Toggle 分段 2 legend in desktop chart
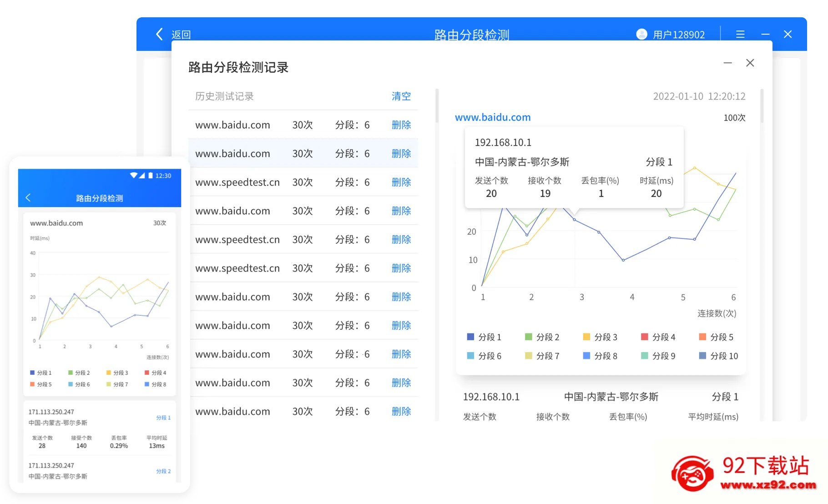 click(x=542, y=337)
